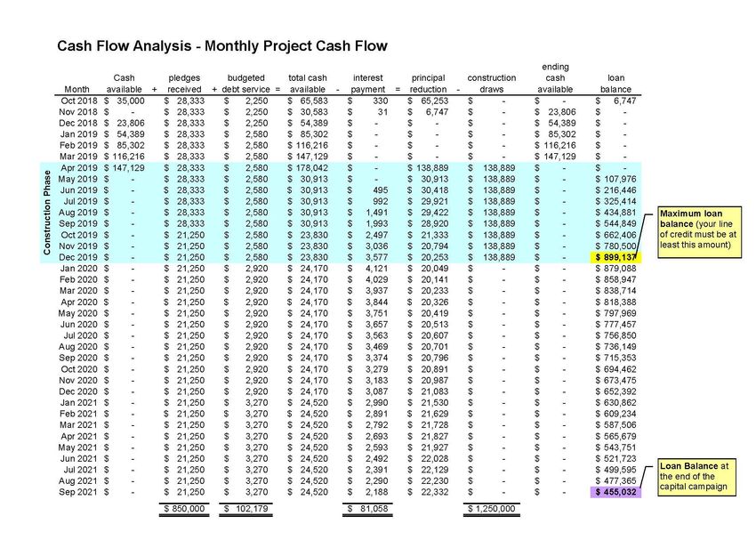
Task: Select the 'interest payment' column header
Action: 368,84
